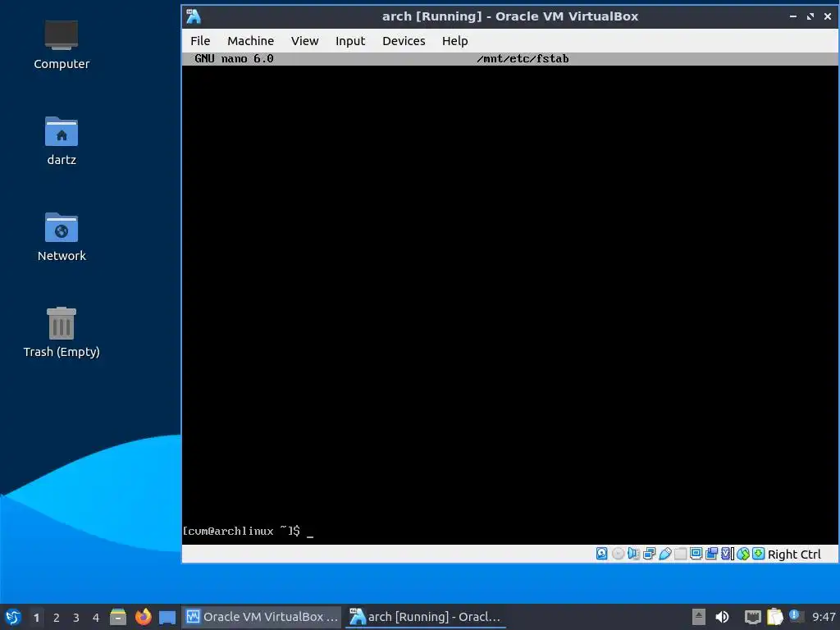Launch Firefox from the taskbar

(143, 617)
